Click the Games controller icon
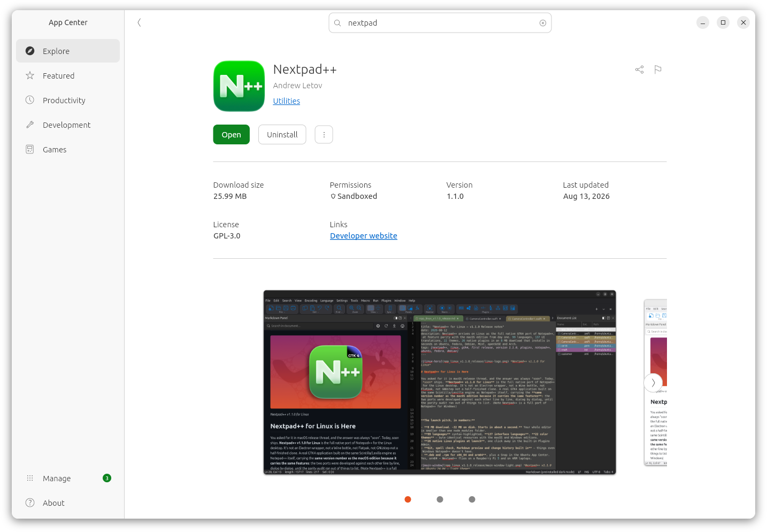Image resolution: width=767 pixels, height=532 pixels. point(30,149)
